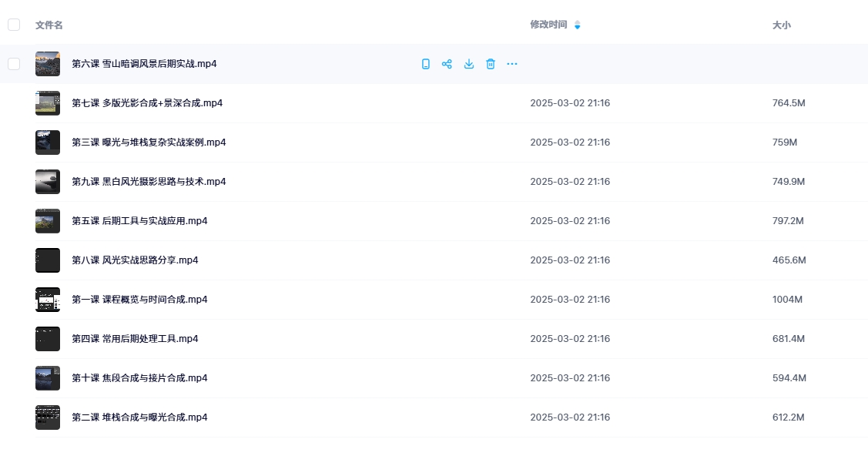This screenshot has width=868, height=456.
Task: Check the box for 第六课 row
Action: tap(14, 64)
